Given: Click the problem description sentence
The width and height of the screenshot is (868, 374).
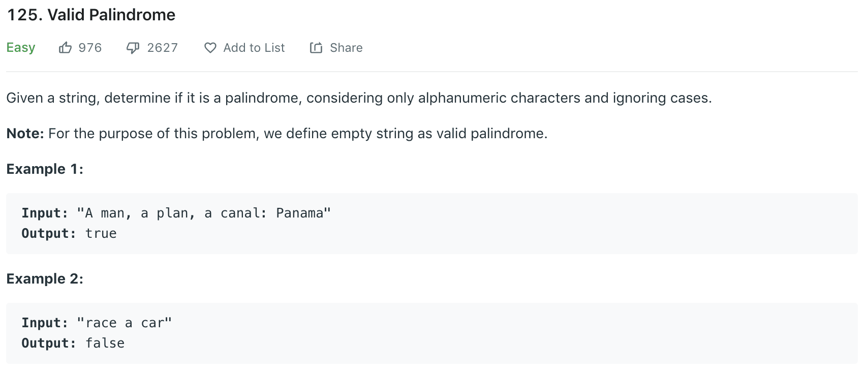Looking at the screenshot, I should tap(359, 98).
